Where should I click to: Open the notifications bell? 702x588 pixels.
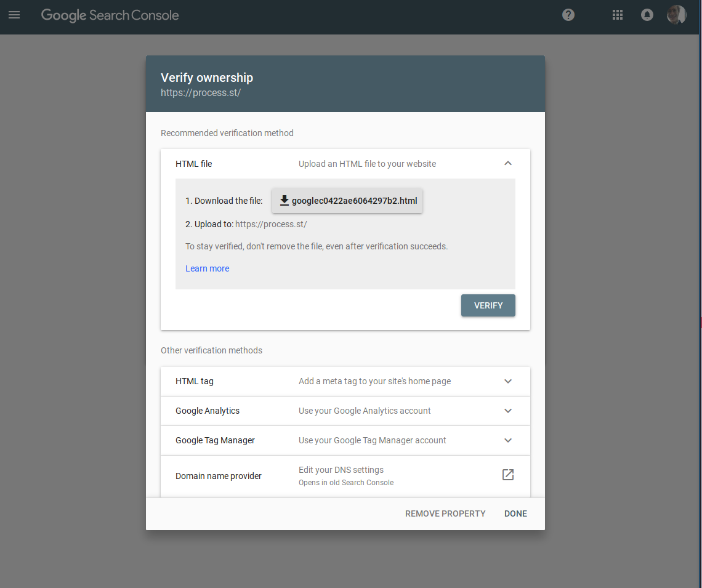[647, 15]
